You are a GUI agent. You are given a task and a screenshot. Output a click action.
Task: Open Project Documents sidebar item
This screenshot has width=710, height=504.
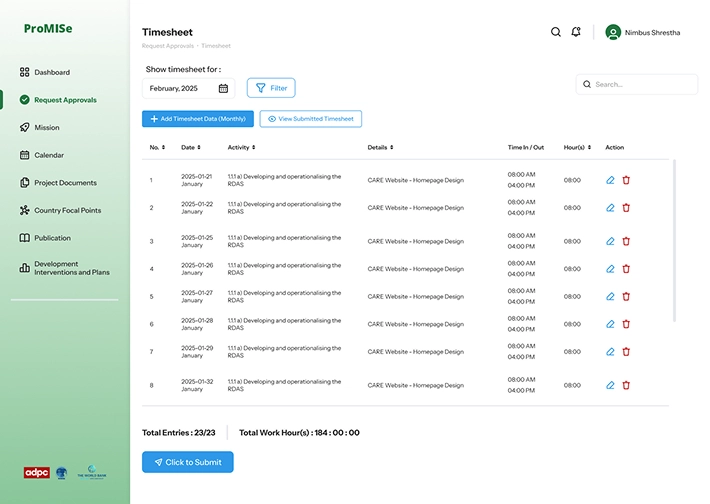pyautogui.click(x=65, y=183)
